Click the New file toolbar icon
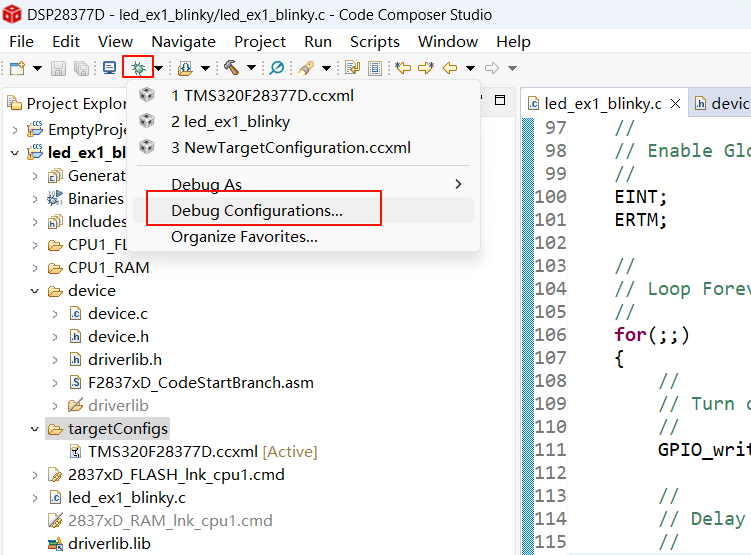The height and width of the screenshot is (555, 751). pos(17,68)
